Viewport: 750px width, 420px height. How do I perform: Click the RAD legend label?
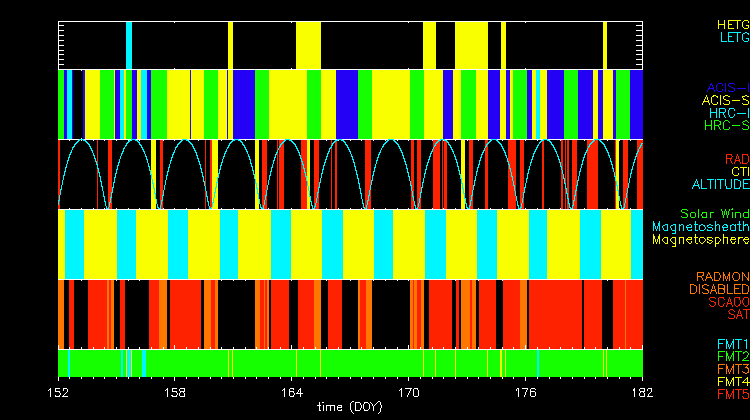pos(736,159)
